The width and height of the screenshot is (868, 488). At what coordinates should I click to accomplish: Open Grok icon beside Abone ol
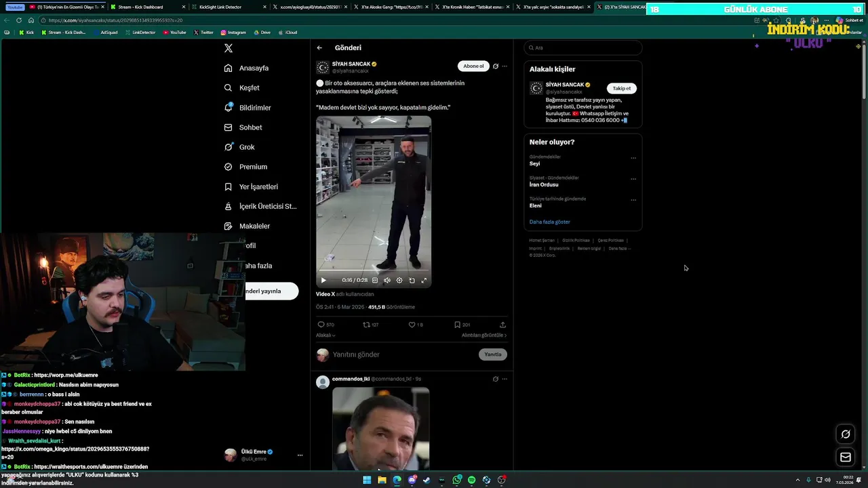(x=496, y=66)
